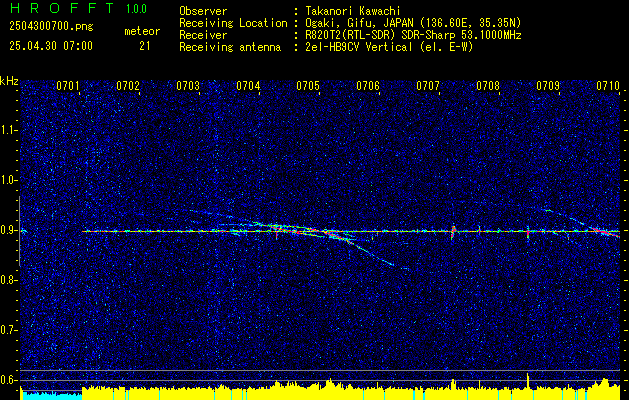Click the 0704 time marker
Viewport: 629px width, 400px height.
248,85
